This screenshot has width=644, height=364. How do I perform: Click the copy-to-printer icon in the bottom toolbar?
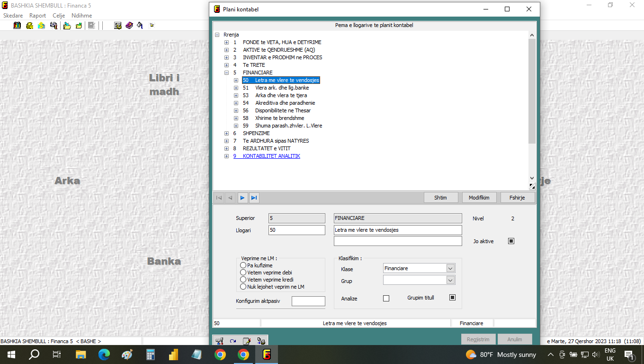[261, 341]
